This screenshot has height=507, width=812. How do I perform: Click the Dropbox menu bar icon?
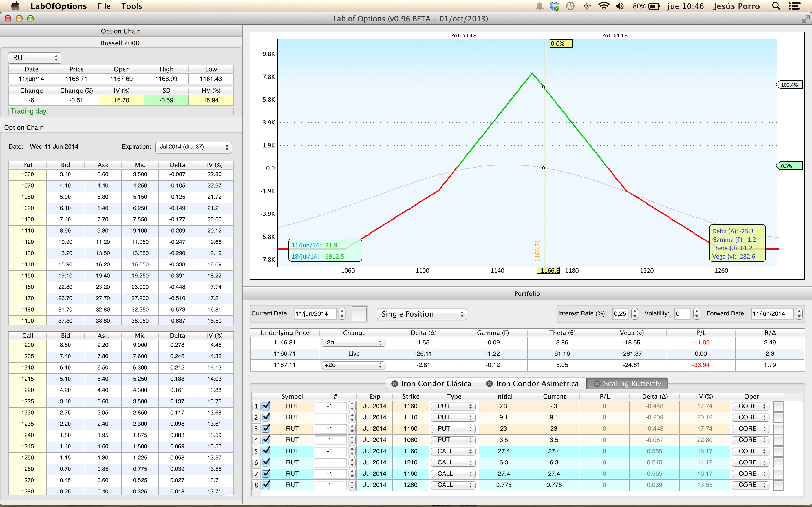coord(554,6)
